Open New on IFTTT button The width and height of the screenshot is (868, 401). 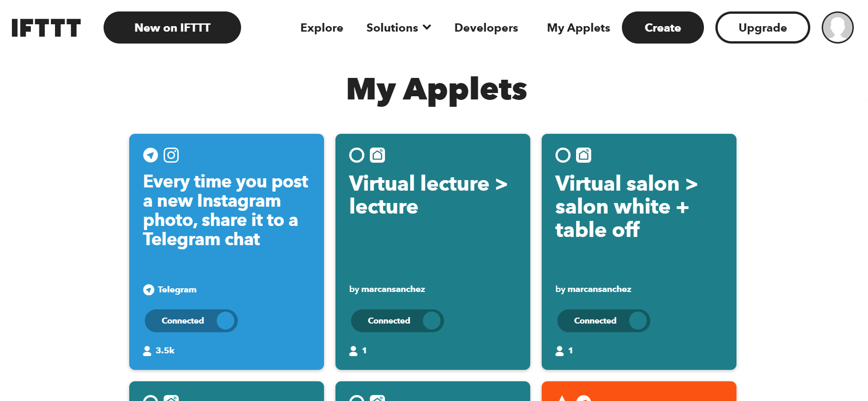(x=172, y=28)
